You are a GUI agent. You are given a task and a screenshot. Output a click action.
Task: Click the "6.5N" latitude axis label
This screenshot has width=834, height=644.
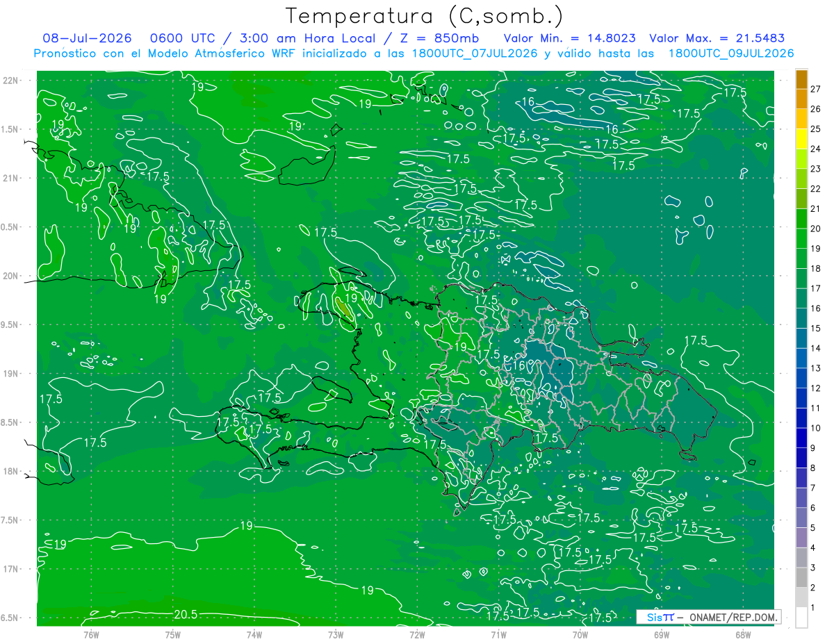click(10, 618)
